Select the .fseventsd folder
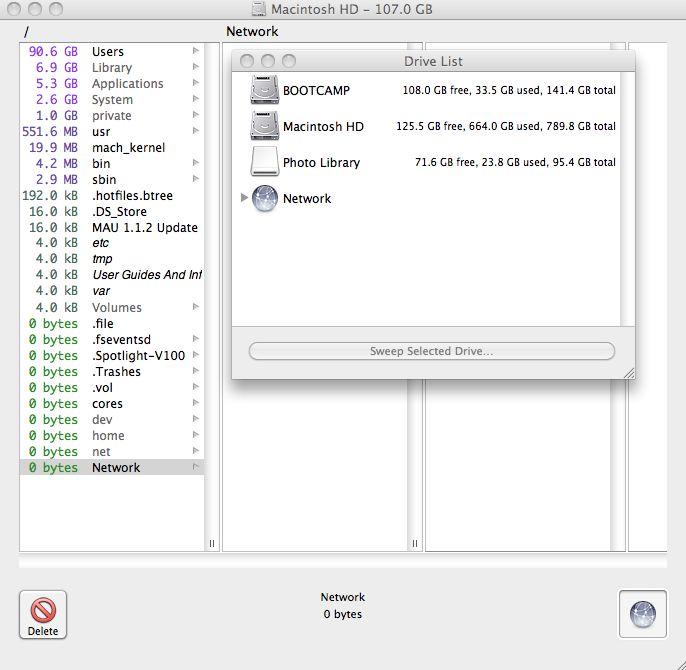The width and height of the screenshot is (686, 670). [x=112, y=340]
